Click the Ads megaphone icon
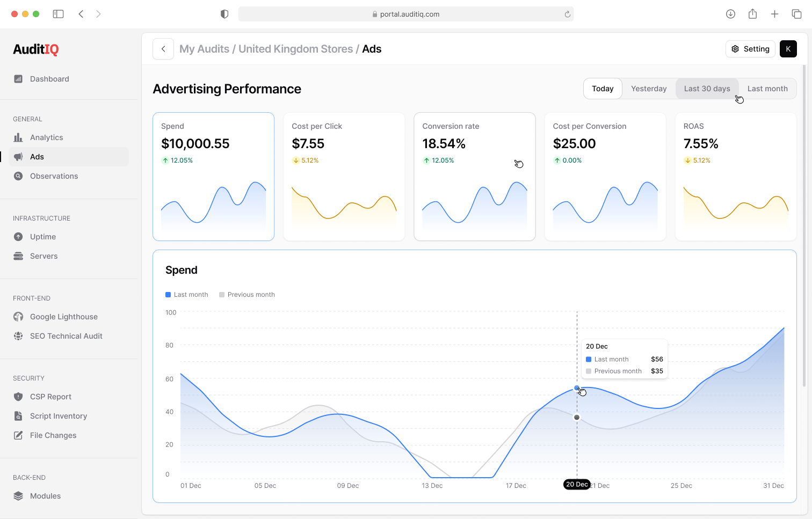This screenshot has width=812, height=519. point(18,157)
